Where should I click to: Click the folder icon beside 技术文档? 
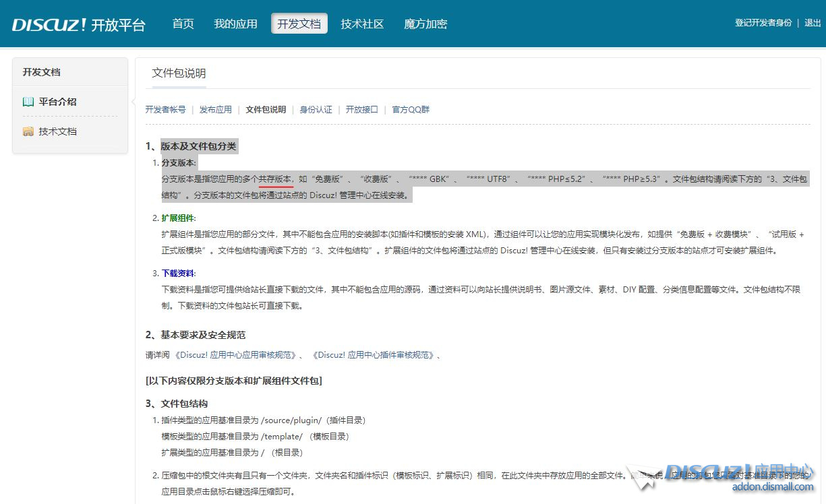click(x=28, y=131)
